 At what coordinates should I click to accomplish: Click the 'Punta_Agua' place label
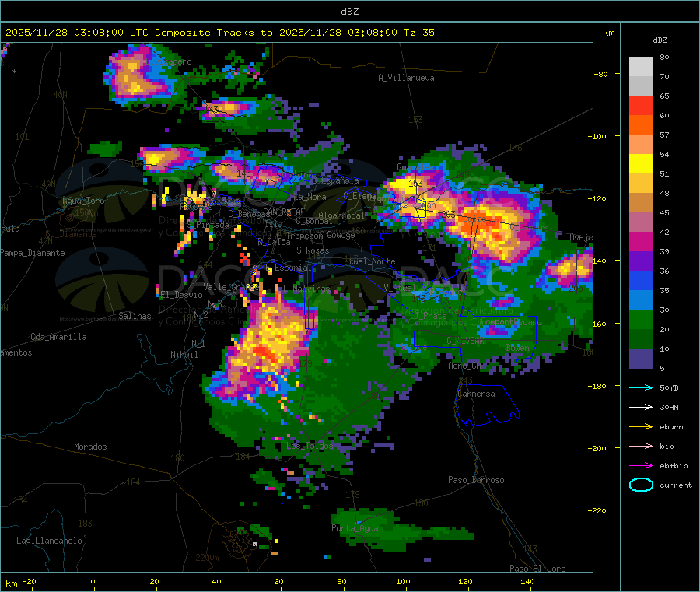coord(355,528)
